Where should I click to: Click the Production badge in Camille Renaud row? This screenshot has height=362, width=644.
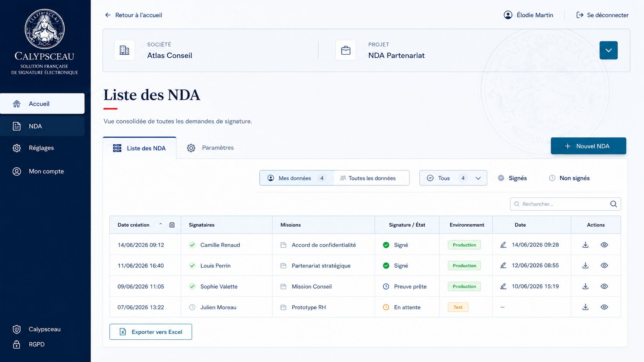point(464,245)
